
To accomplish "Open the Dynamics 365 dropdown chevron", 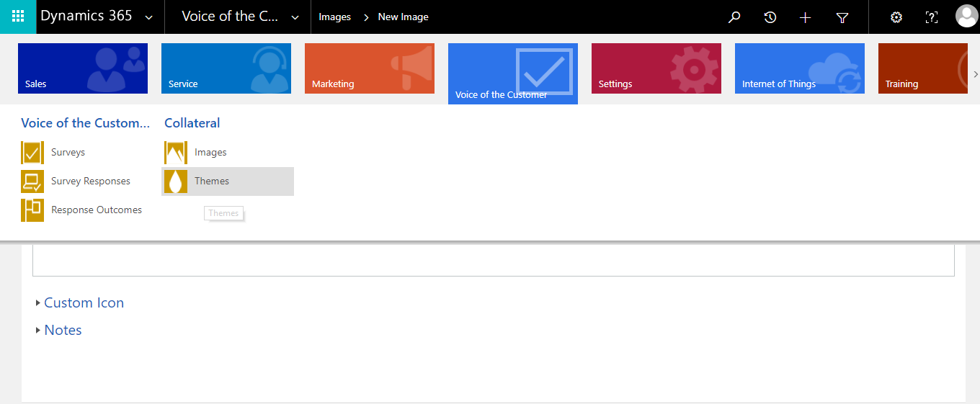I will click(x=149, y=17).
